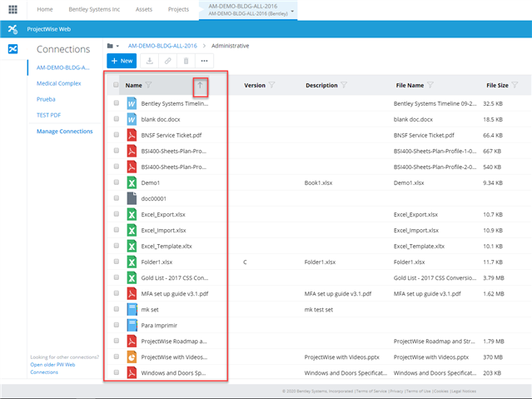The width and height of the screenshot is (532, 399).
Task: Open the Version column filter icon
Action: 271,85
